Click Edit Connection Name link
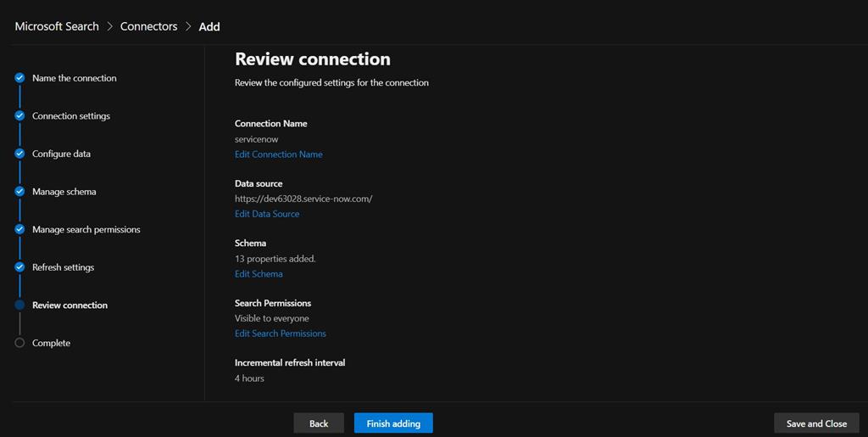Viewport: 868px width, 437px height. coord(278,154)
